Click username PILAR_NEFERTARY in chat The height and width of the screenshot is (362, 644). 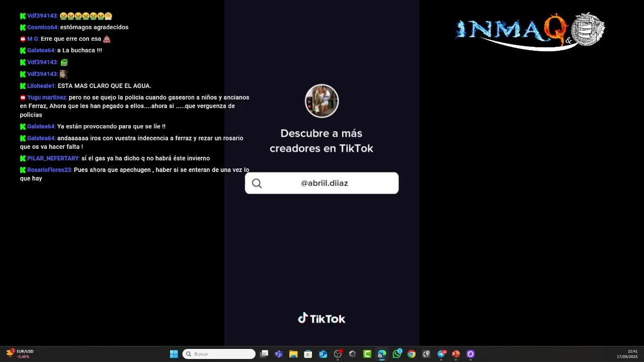(53, 158)
